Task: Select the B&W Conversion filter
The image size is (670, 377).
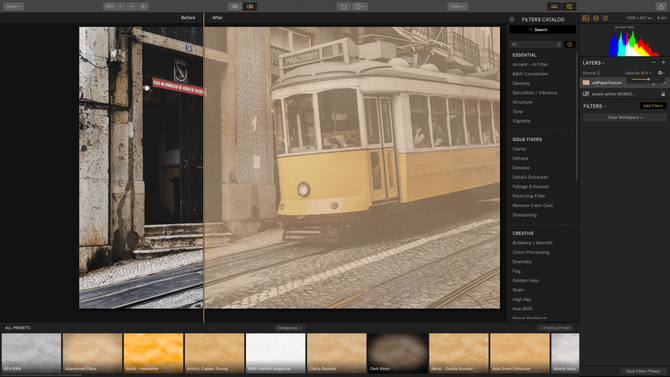Action: [x=530, y=74]
